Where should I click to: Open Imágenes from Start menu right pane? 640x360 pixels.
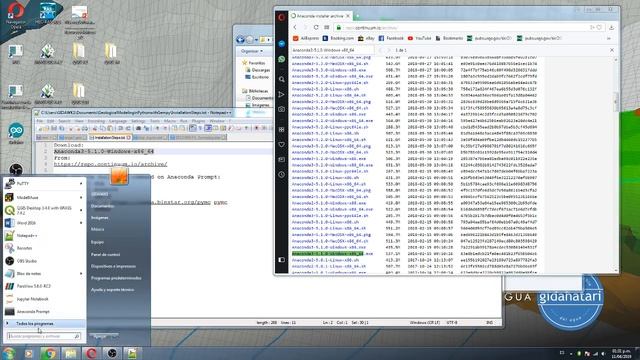(100, 218)
